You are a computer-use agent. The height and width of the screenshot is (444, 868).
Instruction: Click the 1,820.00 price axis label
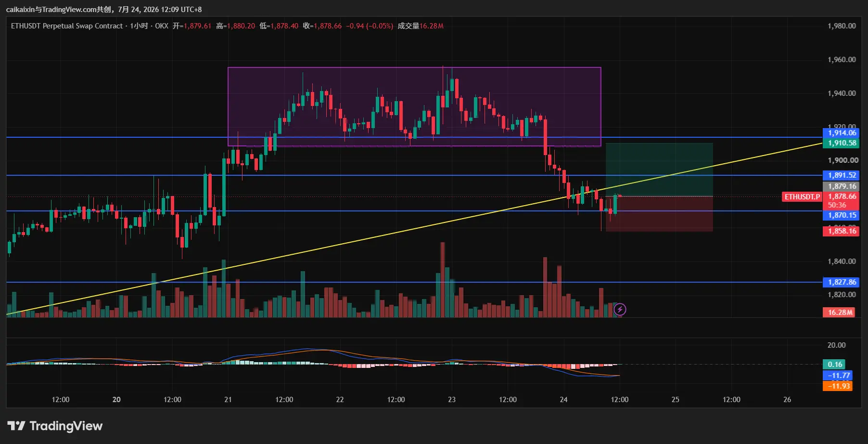pos(842,295)
